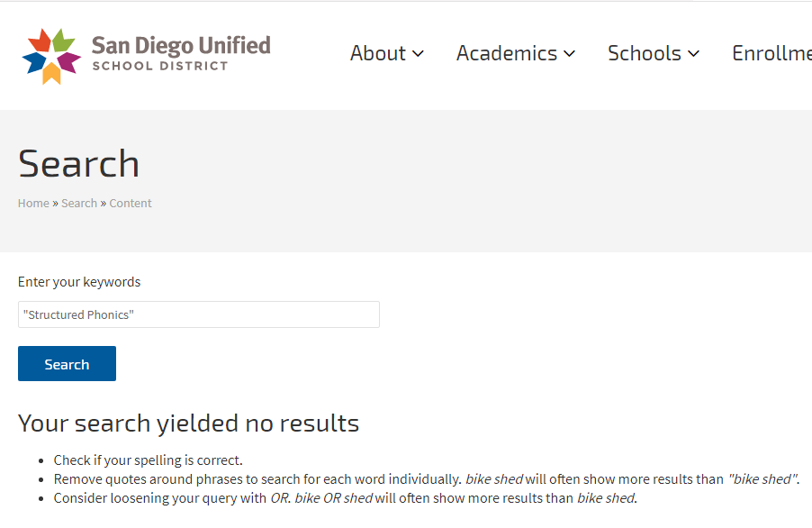
Task: Click the 'Remove quotes around phrases' tip
Action: point(257,479)
